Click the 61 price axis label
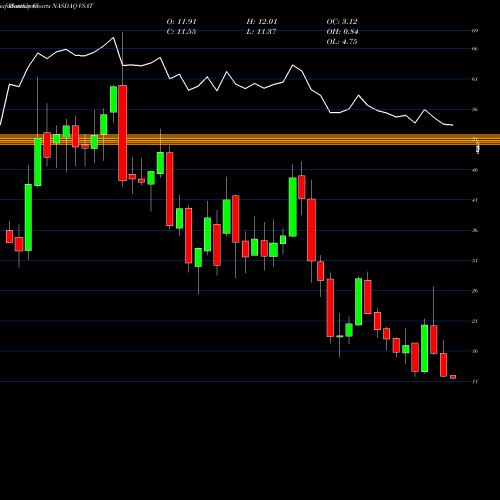The width and height of the screenshot is (500, 500). click(x=475, y=79)
